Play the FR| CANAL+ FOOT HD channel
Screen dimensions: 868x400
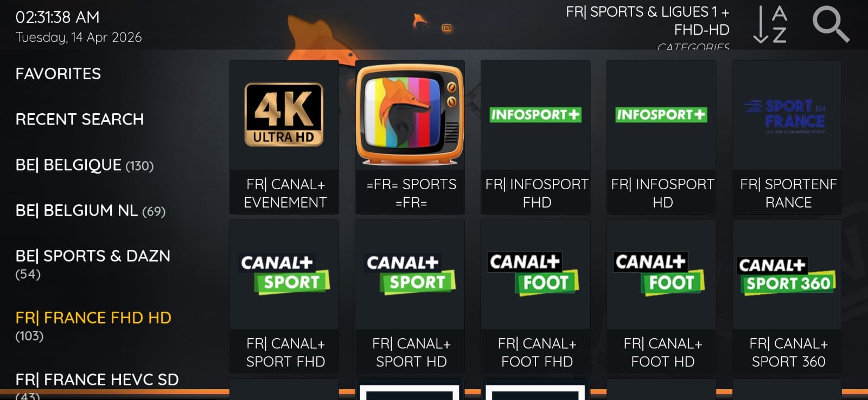pos(662,296)
